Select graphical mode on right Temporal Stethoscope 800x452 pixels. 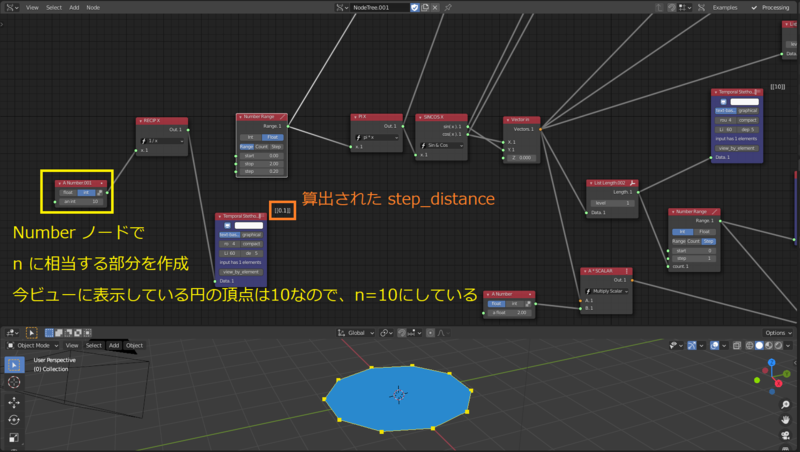[747, 110]
